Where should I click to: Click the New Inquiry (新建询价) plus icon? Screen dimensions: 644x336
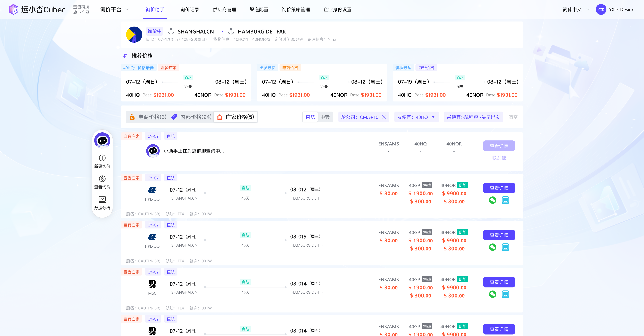[x=102, y=158]
